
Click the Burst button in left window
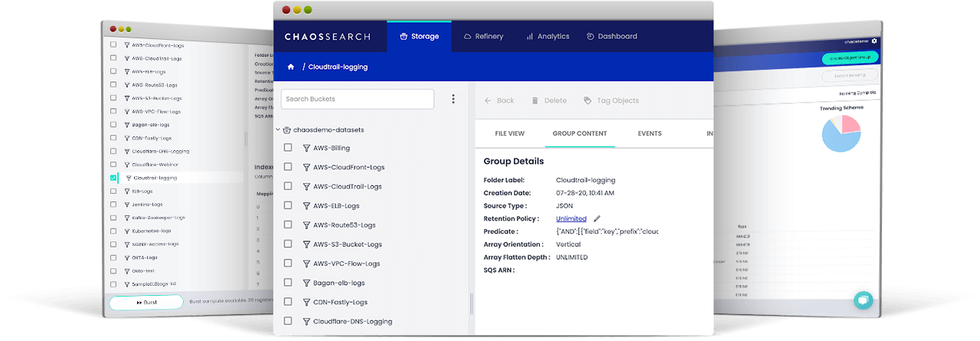(x=145, y=303)
